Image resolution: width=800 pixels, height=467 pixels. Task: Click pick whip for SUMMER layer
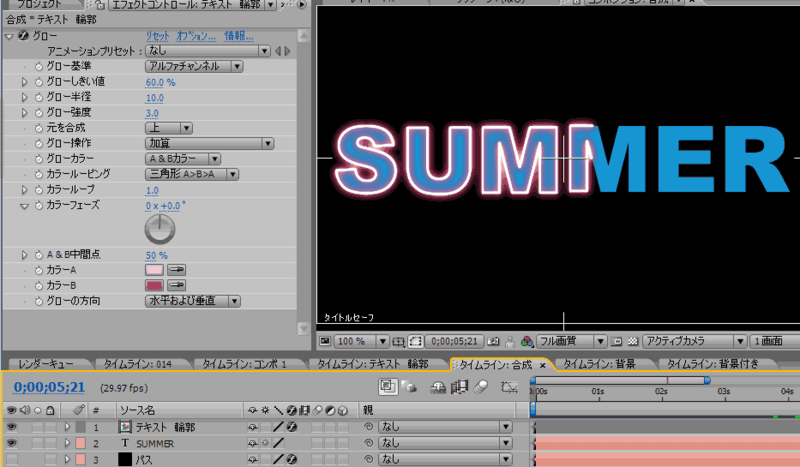(x=368, y=443)
